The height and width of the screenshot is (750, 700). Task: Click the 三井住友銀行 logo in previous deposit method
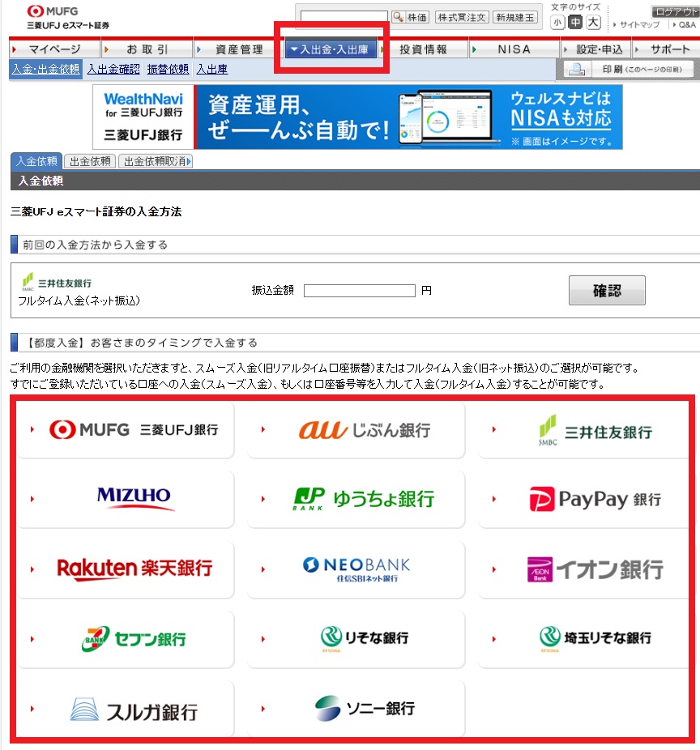pos(57,282)
